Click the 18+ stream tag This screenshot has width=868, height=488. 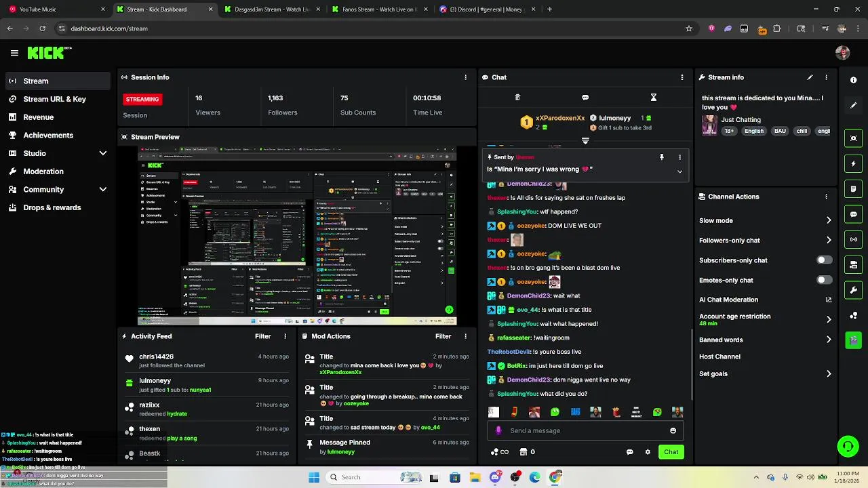click(729, 131)
